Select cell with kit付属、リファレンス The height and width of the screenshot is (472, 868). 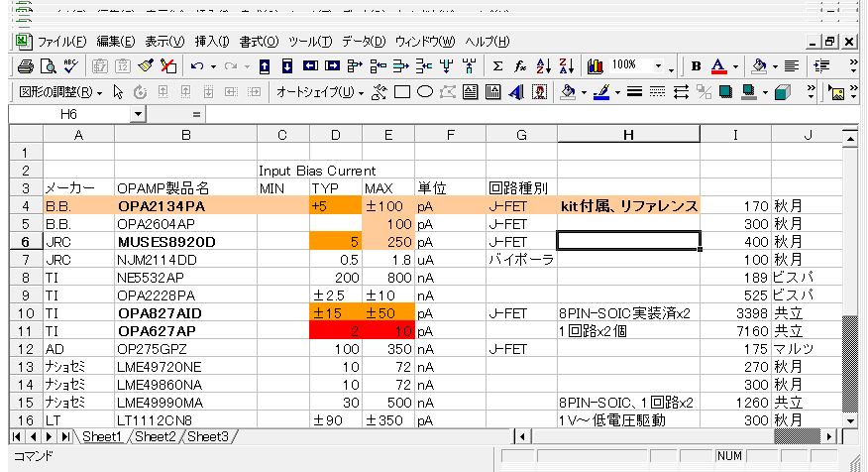[628, 206]
